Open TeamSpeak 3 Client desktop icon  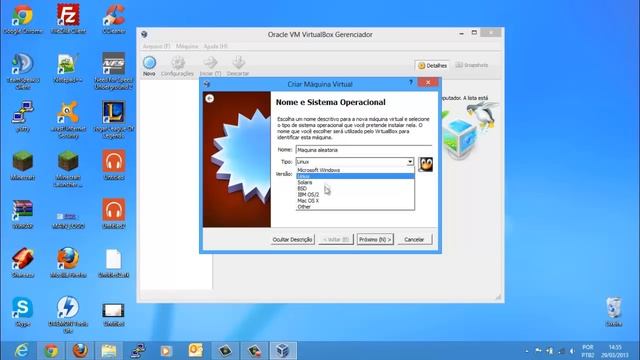(22, 71)
